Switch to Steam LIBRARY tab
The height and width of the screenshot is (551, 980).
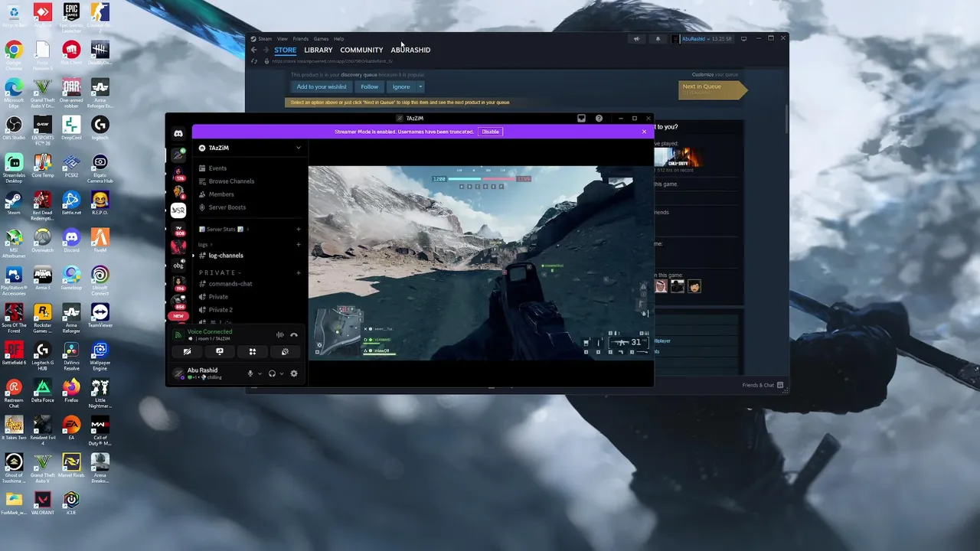pyautogui.click(x=318, y=50)
